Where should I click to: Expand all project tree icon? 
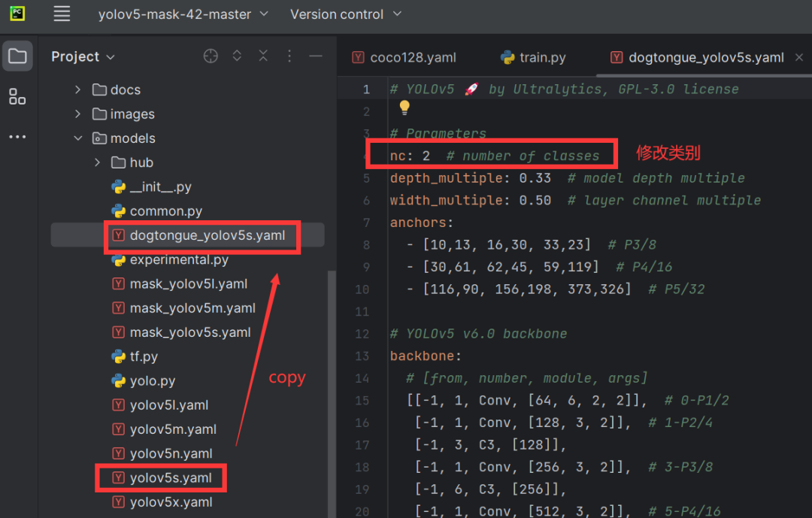(237, 56)
